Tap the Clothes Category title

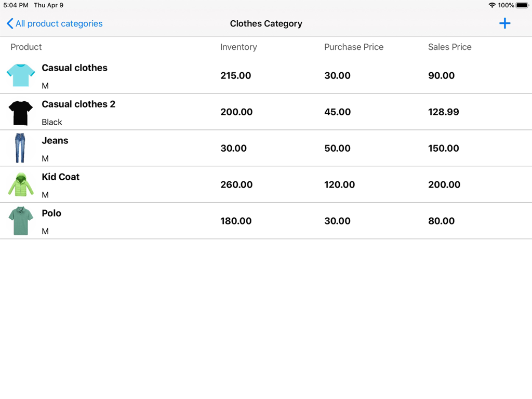[x=266, y=23]
